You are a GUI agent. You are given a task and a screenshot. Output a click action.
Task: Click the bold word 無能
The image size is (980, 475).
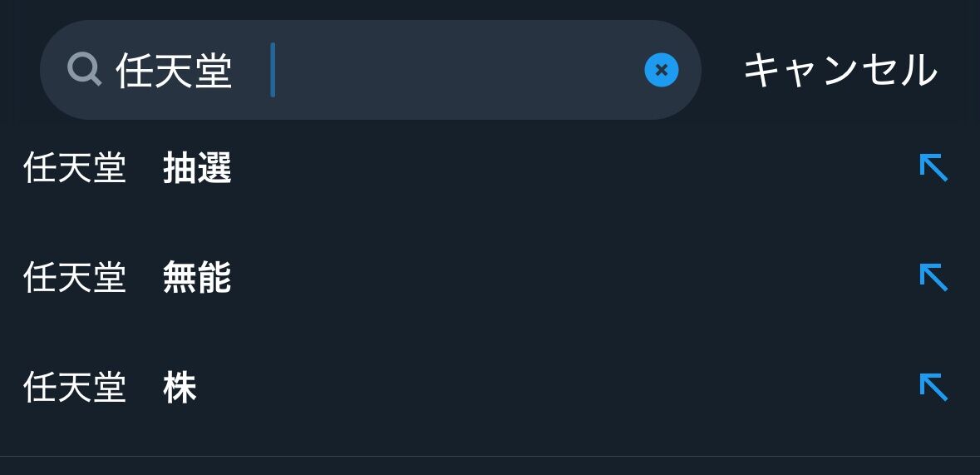coord(197,278)
